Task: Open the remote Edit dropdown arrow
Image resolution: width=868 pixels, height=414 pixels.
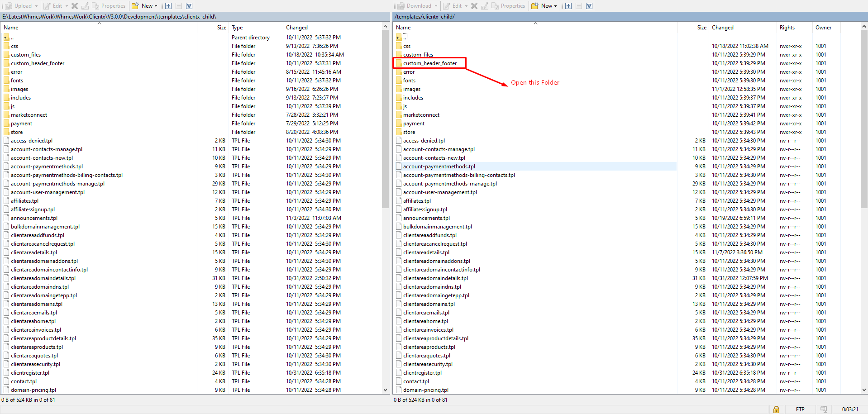Action: tap(466, 6)
